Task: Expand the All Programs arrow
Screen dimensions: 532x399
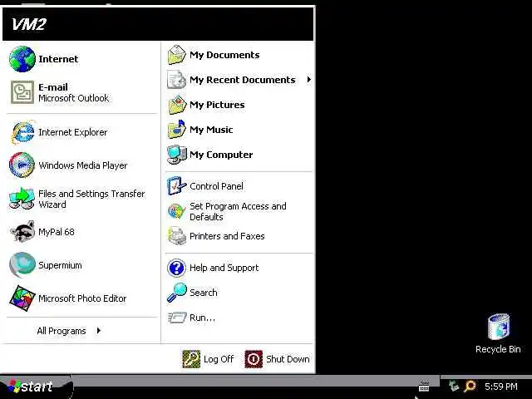Action: (99, 331)
